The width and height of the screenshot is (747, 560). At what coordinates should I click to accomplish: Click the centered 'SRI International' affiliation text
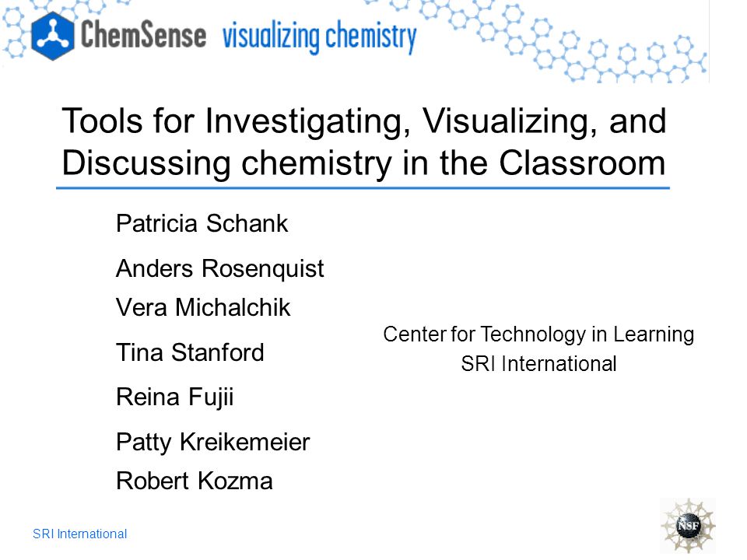(538, 364)
